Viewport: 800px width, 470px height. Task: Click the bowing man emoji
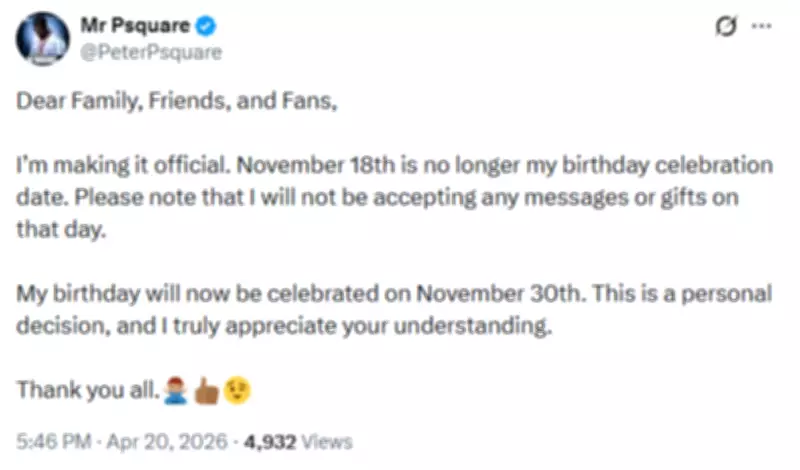pyautogui.click(x=174, y=390)
